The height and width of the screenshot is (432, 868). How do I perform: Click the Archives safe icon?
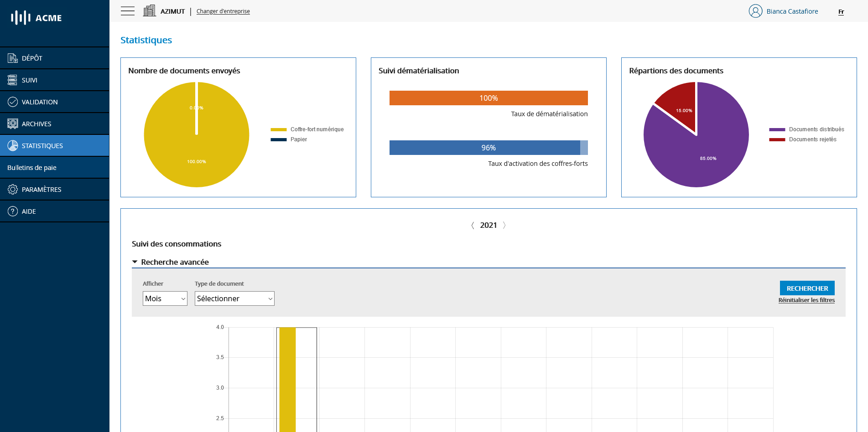(x=13, y=123)
